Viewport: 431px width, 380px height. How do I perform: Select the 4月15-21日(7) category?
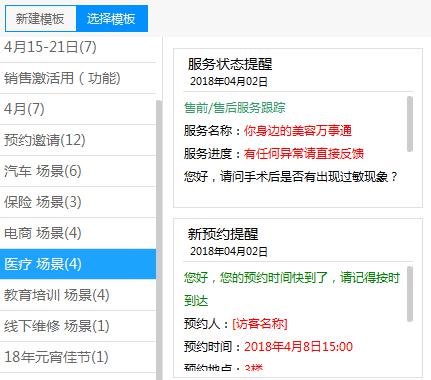78,47
